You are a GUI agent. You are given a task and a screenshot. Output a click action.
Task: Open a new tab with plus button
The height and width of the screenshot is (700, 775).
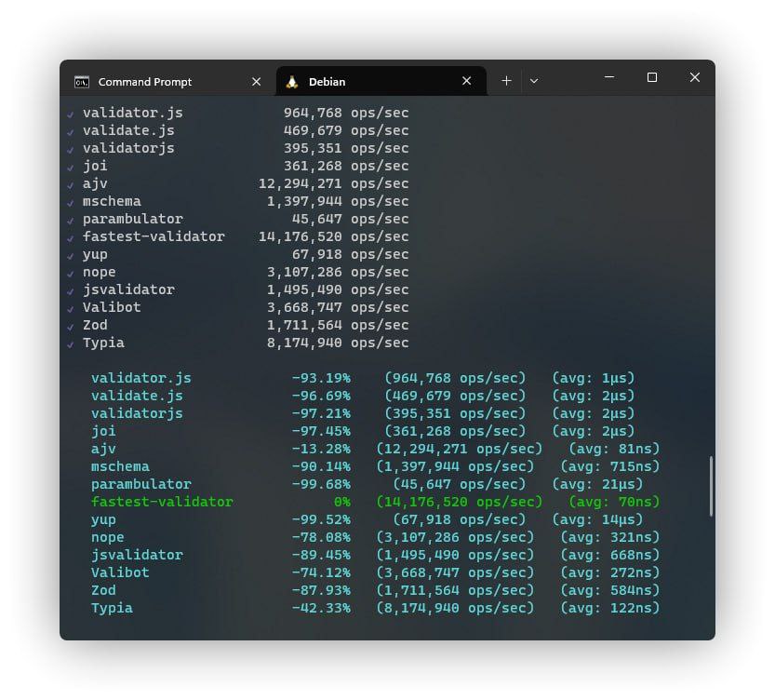pyautogui.click(x=506, y=81)
